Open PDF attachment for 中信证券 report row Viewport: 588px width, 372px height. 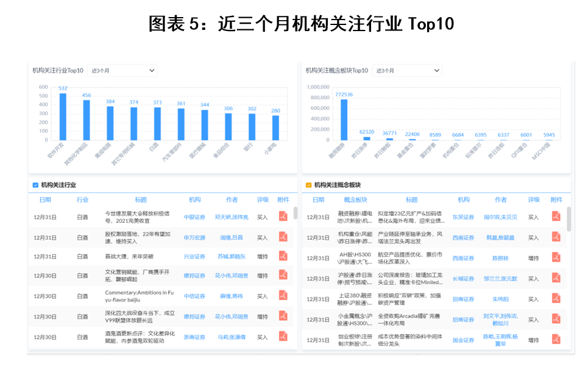pyautogui.click(x=283, y=296)
